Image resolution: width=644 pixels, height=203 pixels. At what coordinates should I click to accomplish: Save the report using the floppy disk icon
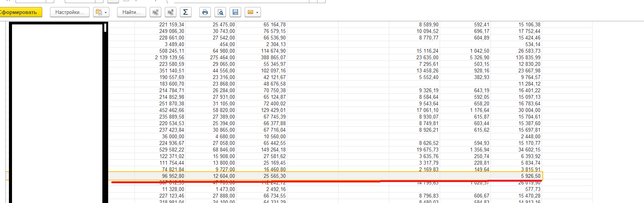pos(235,12)
